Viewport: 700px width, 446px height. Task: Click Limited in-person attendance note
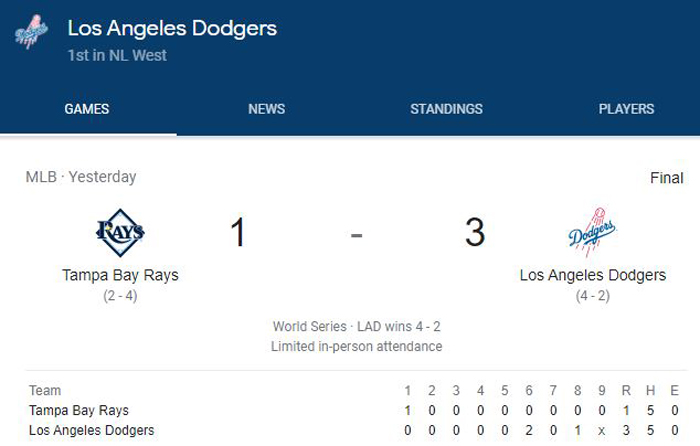[x=357, y=346]
